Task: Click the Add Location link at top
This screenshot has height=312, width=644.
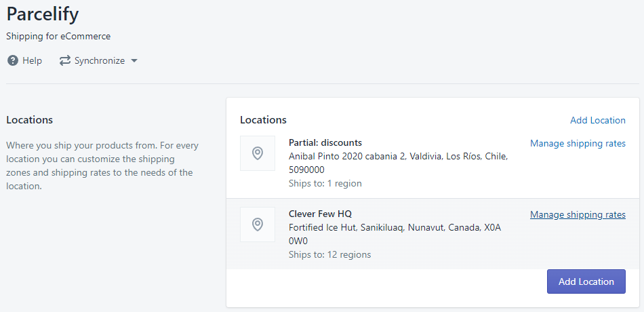Action: pos(598,121)
